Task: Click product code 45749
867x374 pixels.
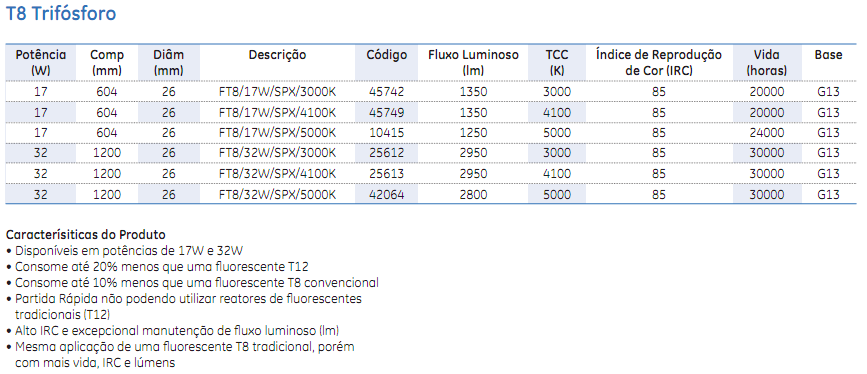Action: click(x=387, y=112)
